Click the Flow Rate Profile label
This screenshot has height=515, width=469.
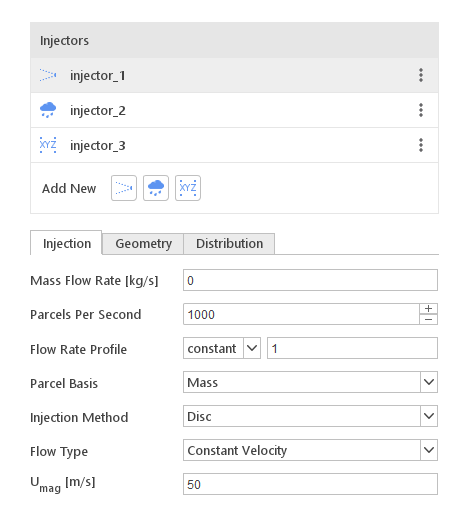79,349
